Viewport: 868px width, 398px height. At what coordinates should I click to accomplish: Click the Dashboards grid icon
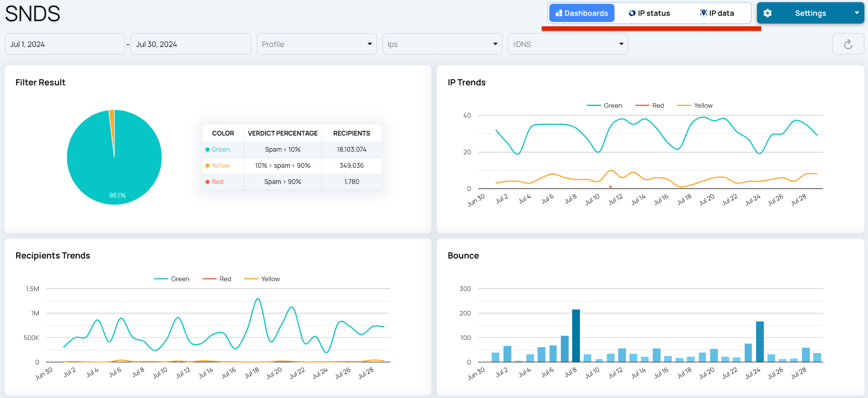coord(559,13)
